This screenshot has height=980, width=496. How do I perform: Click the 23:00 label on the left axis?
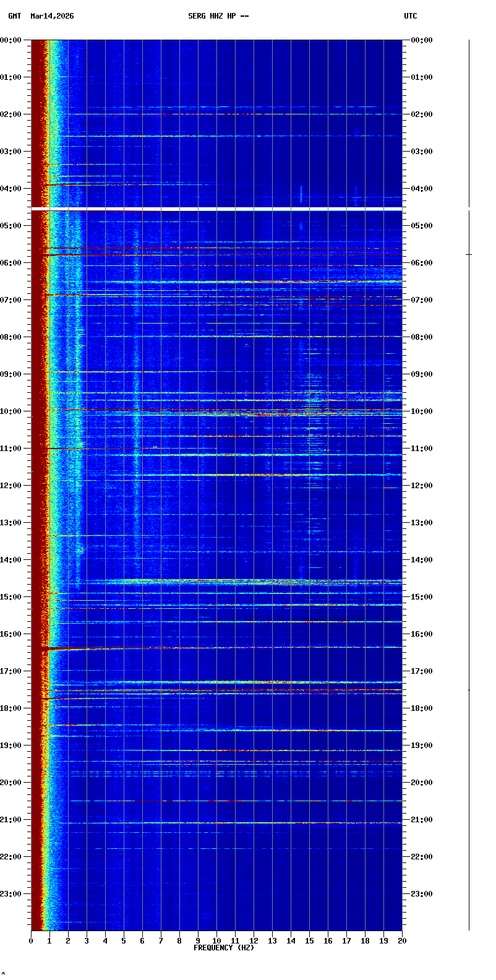pos(11,894)
